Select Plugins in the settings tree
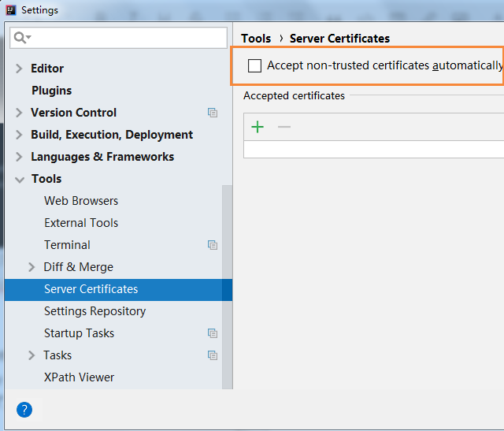This screenshot has height=431, width=504. pyautogui.click(x=51, y=91)
